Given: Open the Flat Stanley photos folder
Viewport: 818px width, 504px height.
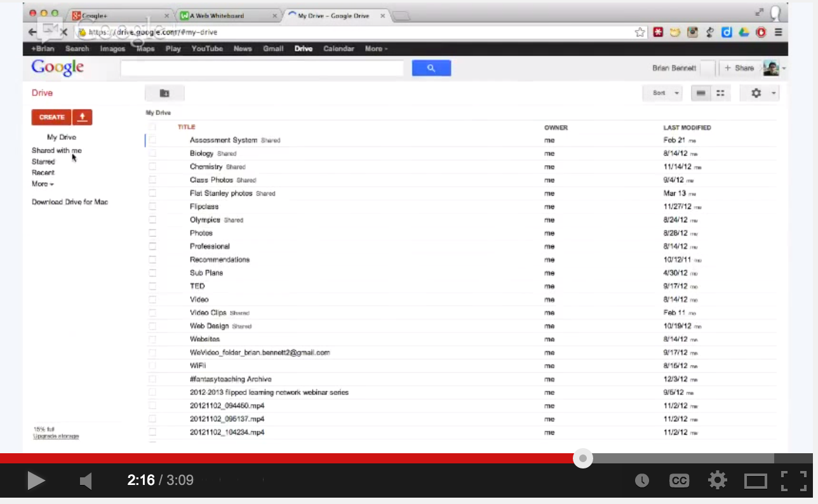Looking at the screenshot, I should click(x=221, y=194).
